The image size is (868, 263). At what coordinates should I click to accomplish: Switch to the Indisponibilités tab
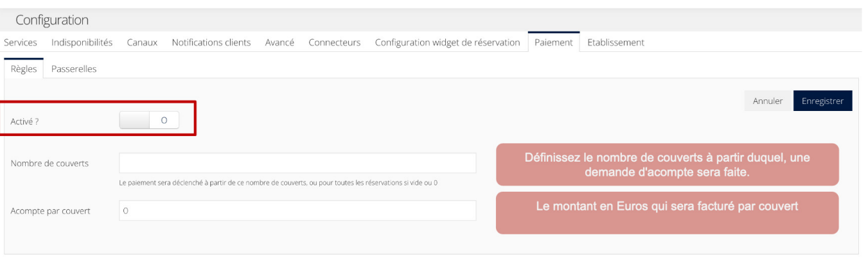(82, 42)
